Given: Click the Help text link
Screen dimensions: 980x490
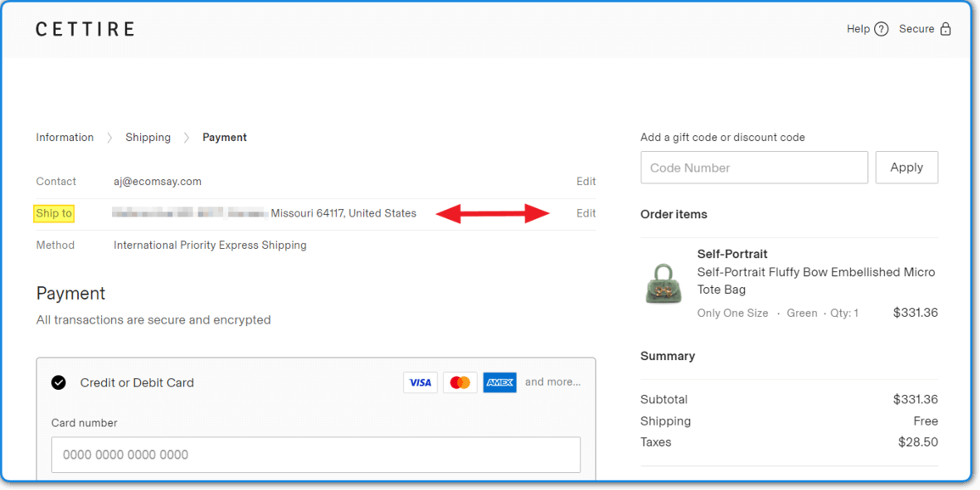Looking at the screenshot, I should coord(858,29).
